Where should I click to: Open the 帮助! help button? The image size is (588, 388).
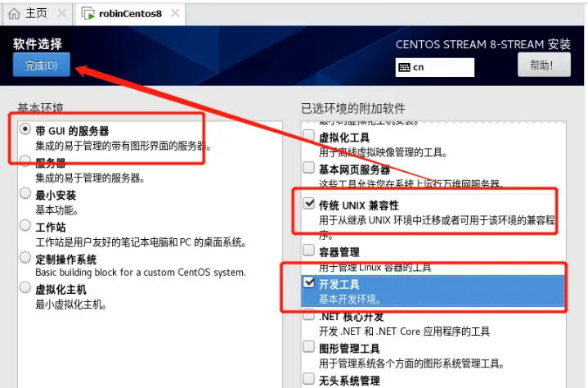click(x=544, y=65)
